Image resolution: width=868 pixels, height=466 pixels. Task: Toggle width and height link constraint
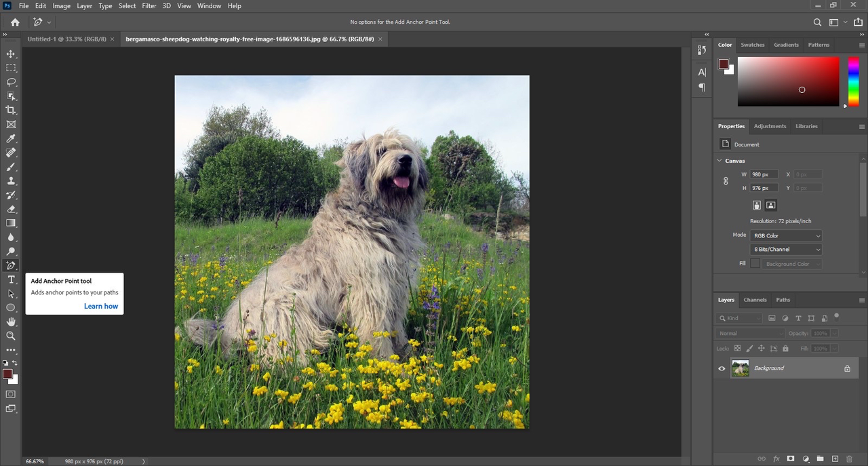(726, 181)
